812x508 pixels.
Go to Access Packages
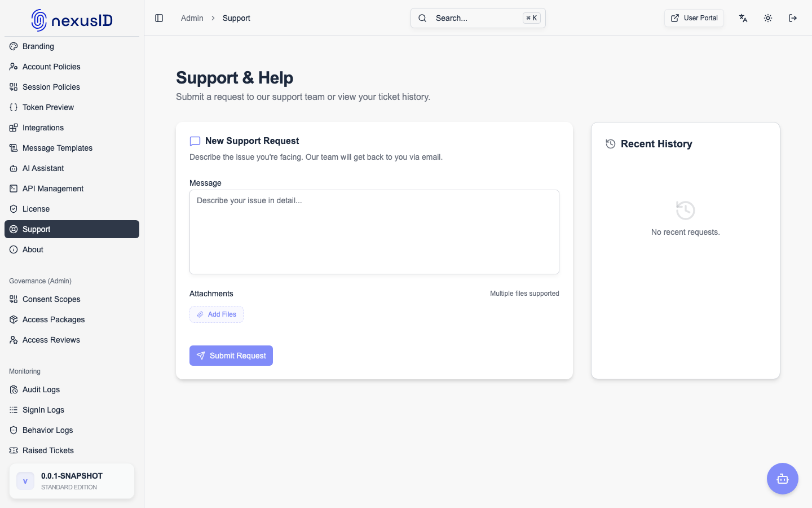point(72,319)
